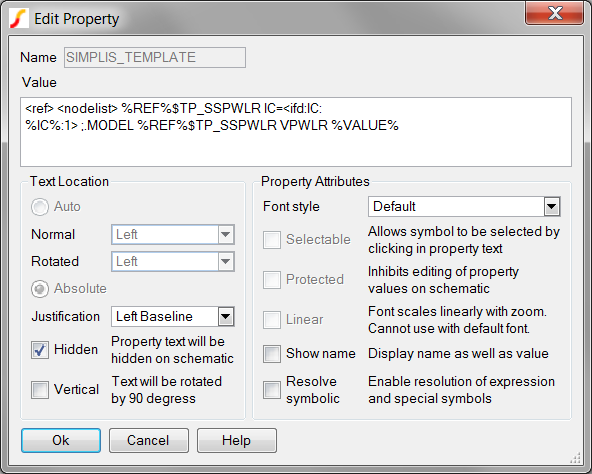The image size is (592, 474).
Task: Select the Absolute radio button
Action: [x=40, y=289]
